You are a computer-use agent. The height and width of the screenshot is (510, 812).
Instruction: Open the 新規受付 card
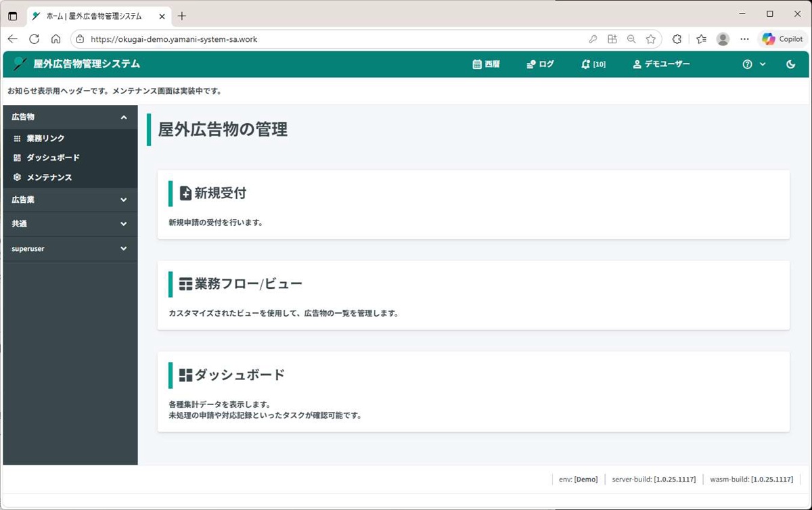pos(472,203)
